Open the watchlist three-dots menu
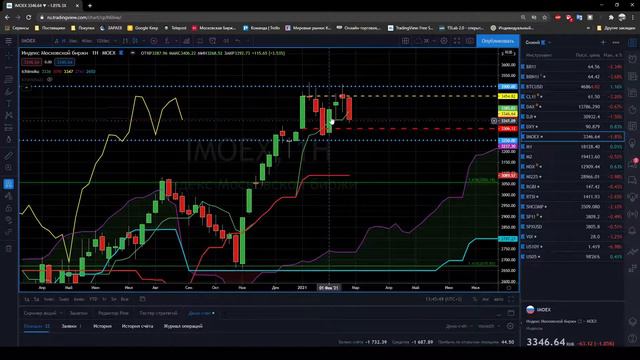Viewport: 640px width, 360px height. click(616, 42)
